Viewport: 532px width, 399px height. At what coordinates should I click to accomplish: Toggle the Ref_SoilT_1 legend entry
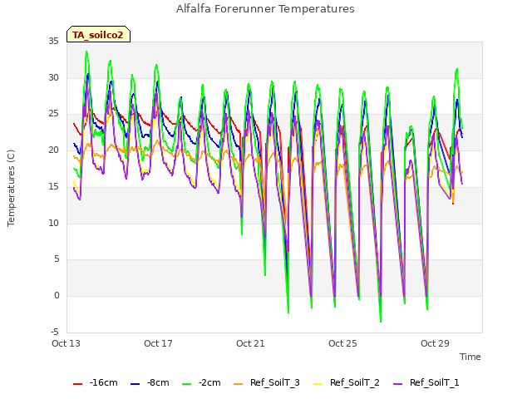pos(426,382)
